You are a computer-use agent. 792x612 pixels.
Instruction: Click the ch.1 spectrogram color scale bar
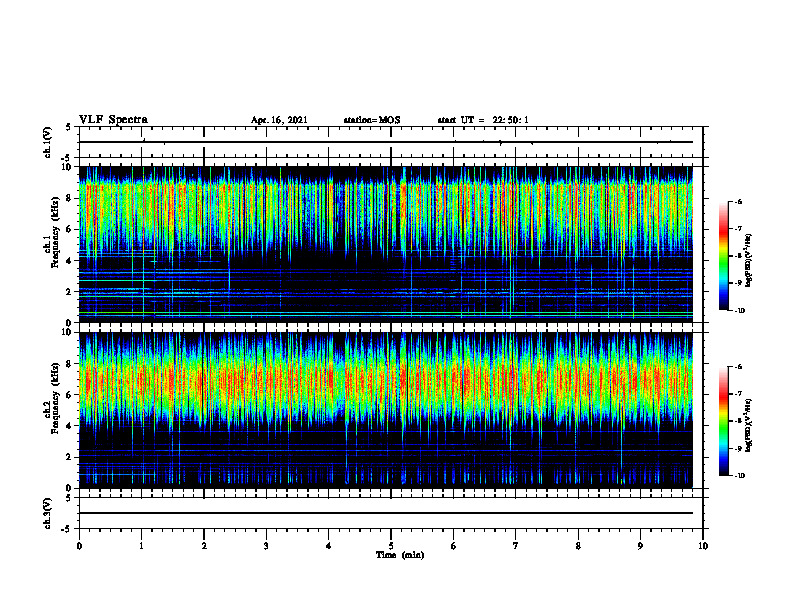point(724,256)
